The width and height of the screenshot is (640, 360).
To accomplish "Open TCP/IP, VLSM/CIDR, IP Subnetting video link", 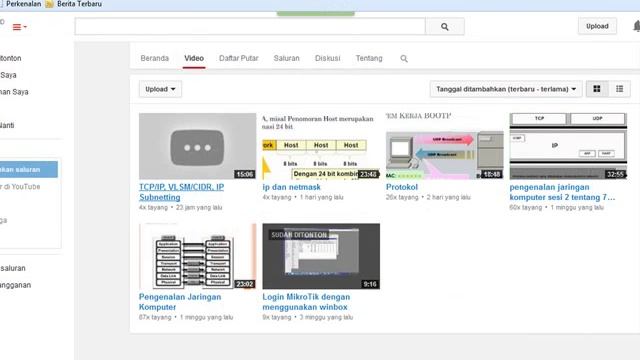I will tap(181, 192).
